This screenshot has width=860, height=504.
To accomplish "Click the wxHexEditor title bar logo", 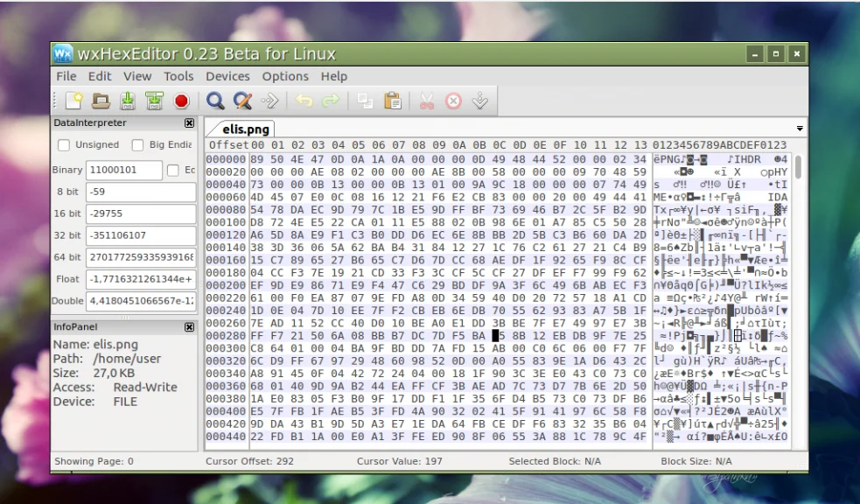I will [x=63, y=53].
